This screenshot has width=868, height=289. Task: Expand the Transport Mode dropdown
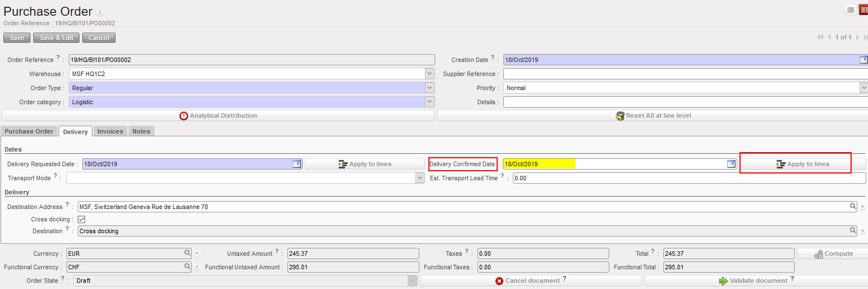[x=420, y=178]
